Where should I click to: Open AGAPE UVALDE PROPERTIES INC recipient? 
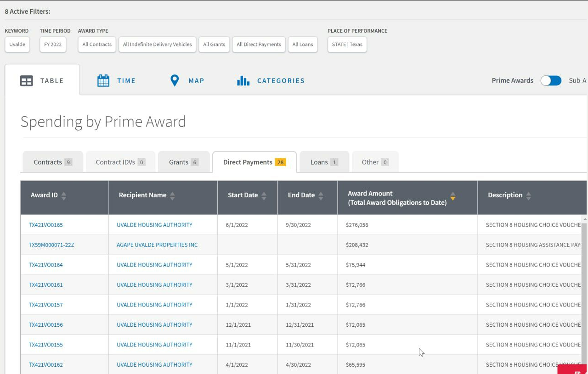[x=157, y=245]
